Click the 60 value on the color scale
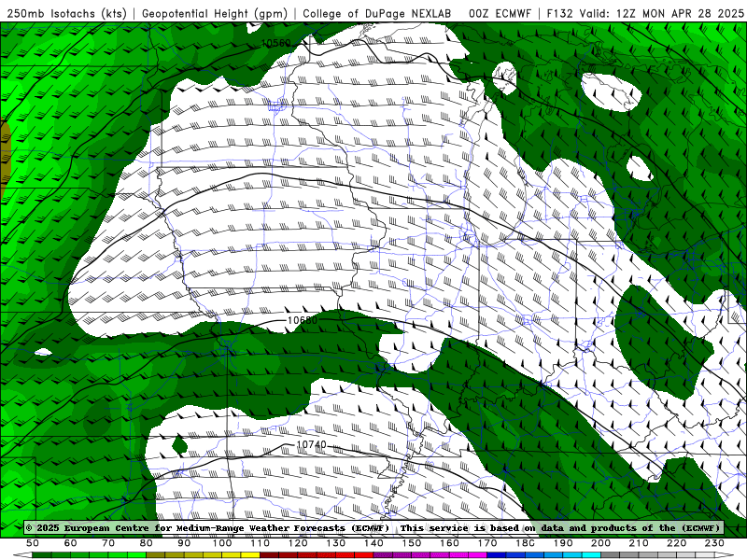This screenshot has height=560, width=747. coord(70,543)
